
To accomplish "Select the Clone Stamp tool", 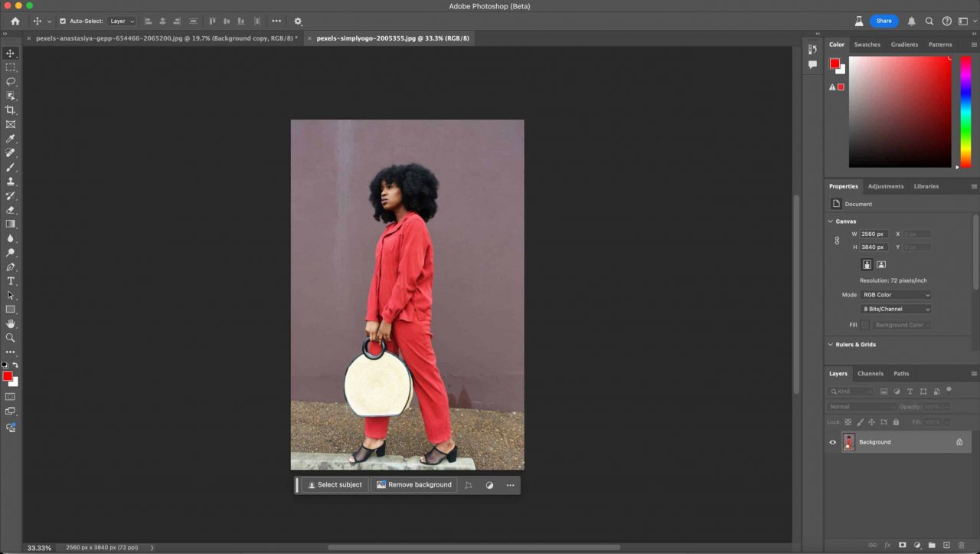I will coord(11,181).
